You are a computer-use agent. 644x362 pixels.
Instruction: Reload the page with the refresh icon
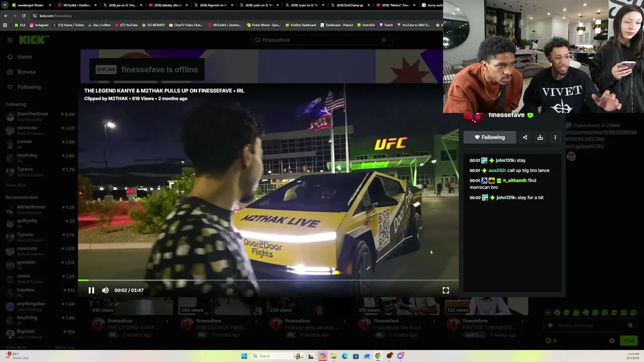point(24,16)
